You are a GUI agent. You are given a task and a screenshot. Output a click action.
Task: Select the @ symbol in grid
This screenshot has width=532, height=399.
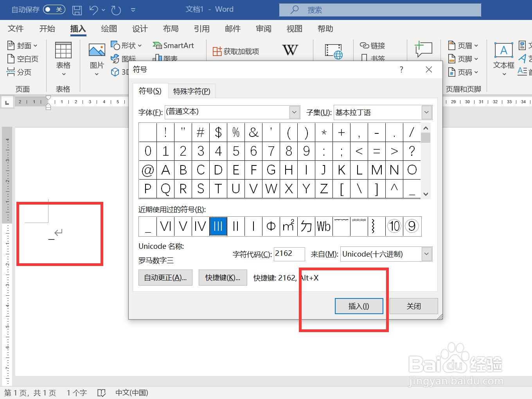pos(148,170)
